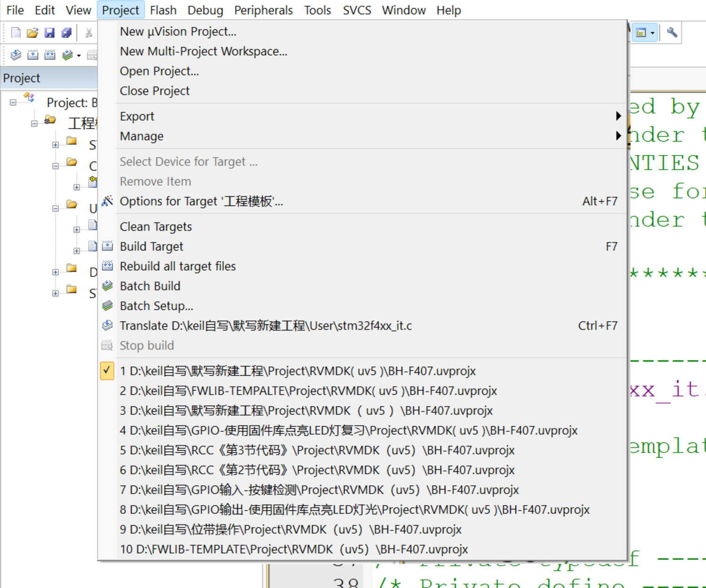Expand the Manage submenu arrow
This screenshot has width=706, height=588.
tap(618, 136)
